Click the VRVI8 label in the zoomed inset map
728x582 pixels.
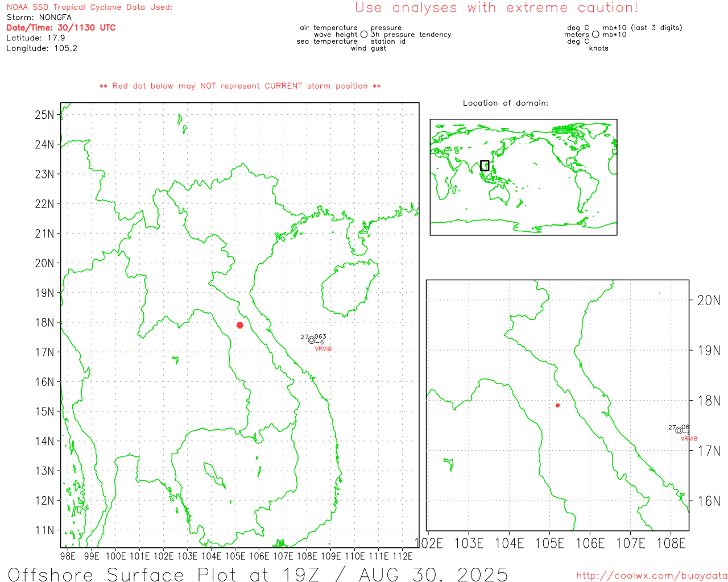pyautogui.click(x=689, y=439)
